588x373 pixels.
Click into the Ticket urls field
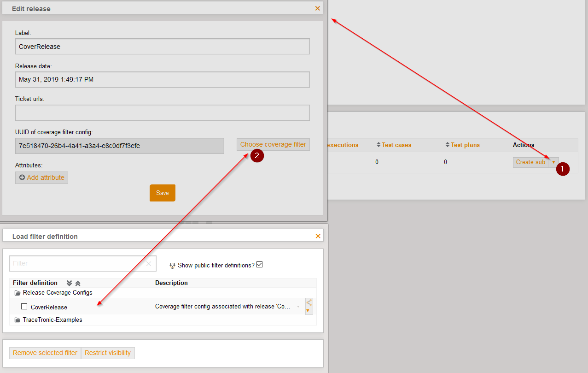click(x=162, y=112)
